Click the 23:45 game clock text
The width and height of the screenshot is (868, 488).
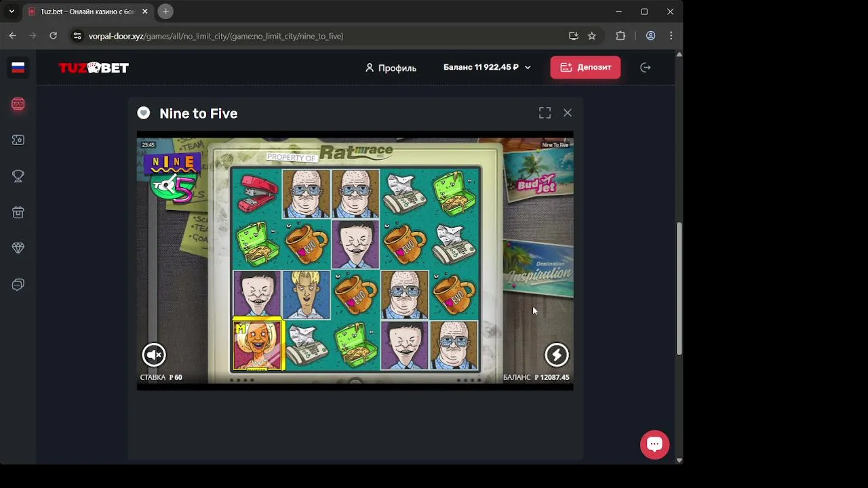point(148,144)
